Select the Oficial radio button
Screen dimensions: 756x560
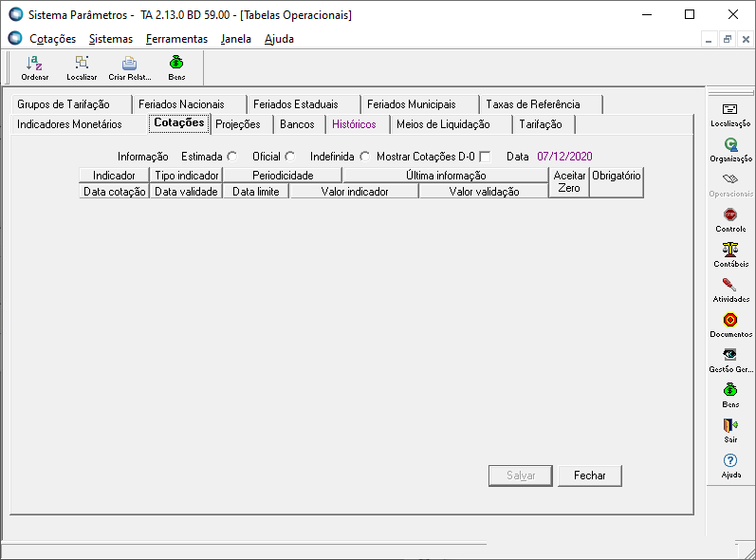289,157
